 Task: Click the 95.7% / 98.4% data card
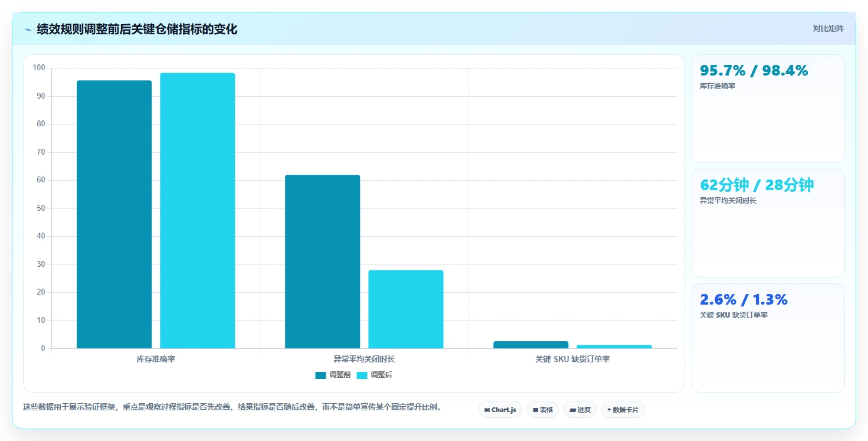coord(768,109)
